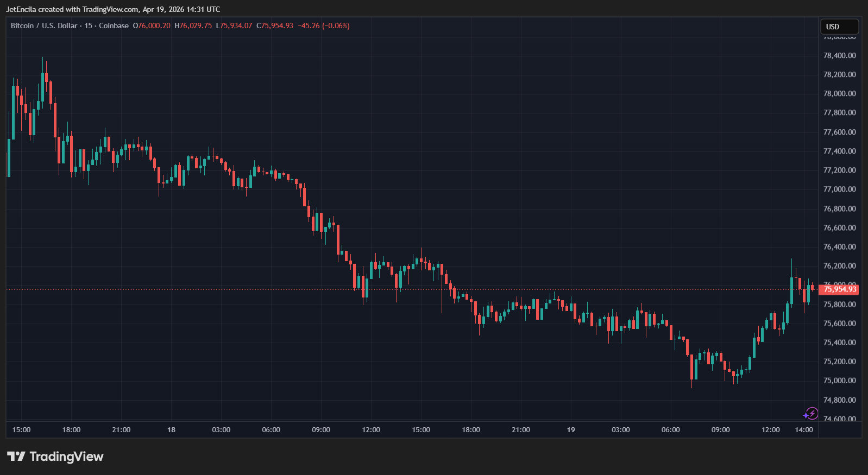Click the red current price label 75,954.93
This screenshot has width=868, height=475.
tap(839, 289)
